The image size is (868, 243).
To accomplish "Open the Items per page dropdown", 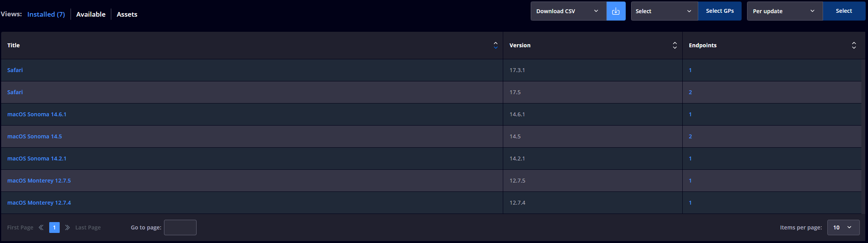I will pos(843,227).
